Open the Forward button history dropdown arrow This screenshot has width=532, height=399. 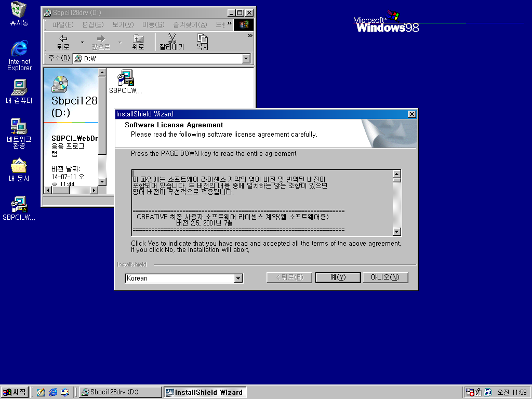(x=120, y=43)
